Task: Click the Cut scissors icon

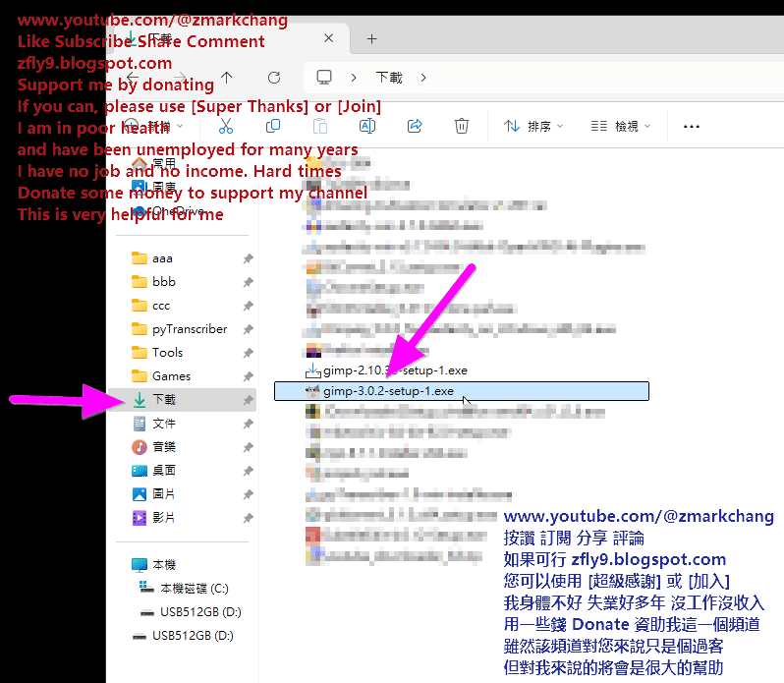Action: (226, 126)
